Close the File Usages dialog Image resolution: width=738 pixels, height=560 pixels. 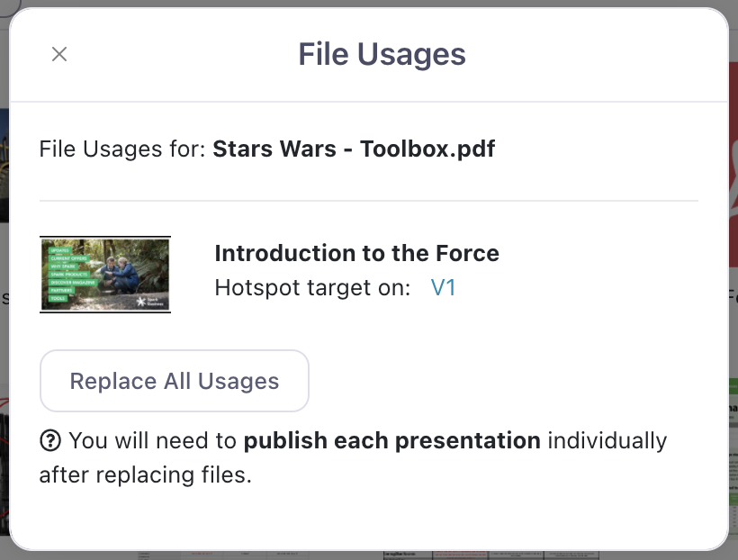coord(59,54)
